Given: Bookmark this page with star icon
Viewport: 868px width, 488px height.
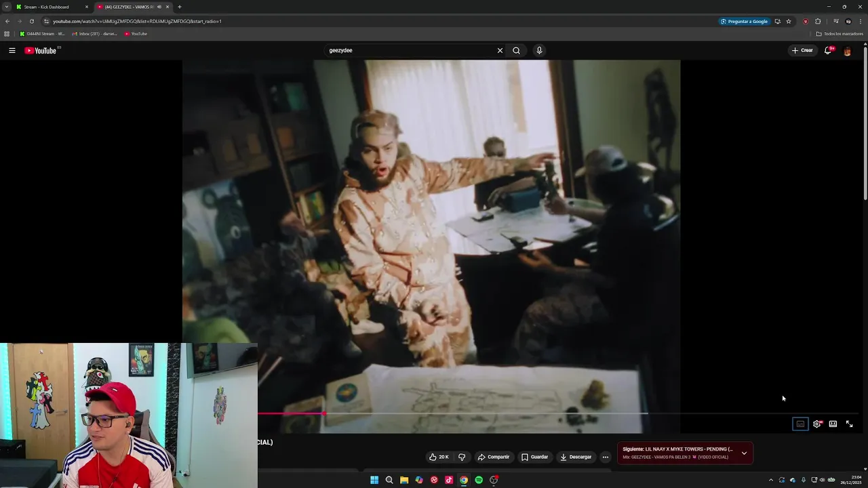Looking at the screenshot, I should coord(789,21).
